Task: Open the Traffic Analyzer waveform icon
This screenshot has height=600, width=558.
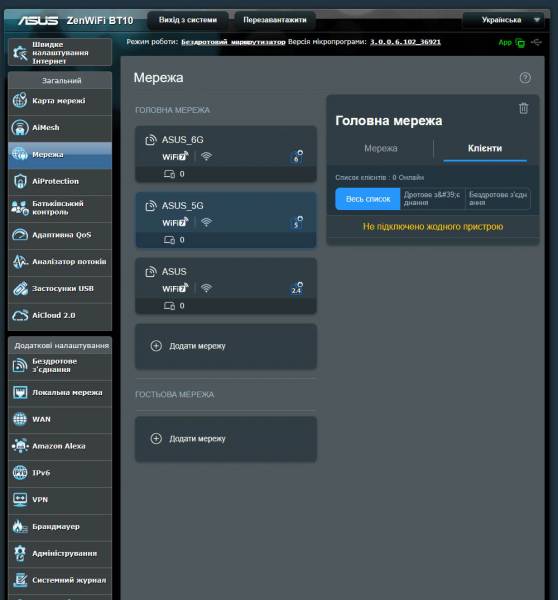Action: (x=20, y=261)
